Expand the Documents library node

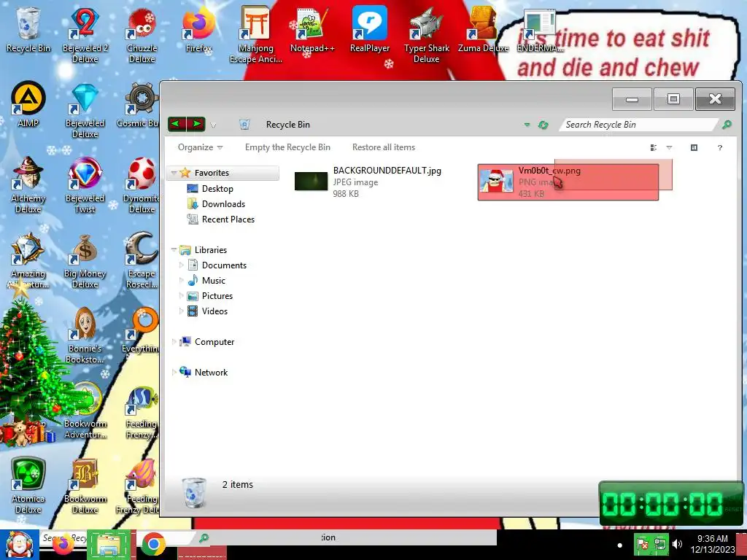click(182, 265)
